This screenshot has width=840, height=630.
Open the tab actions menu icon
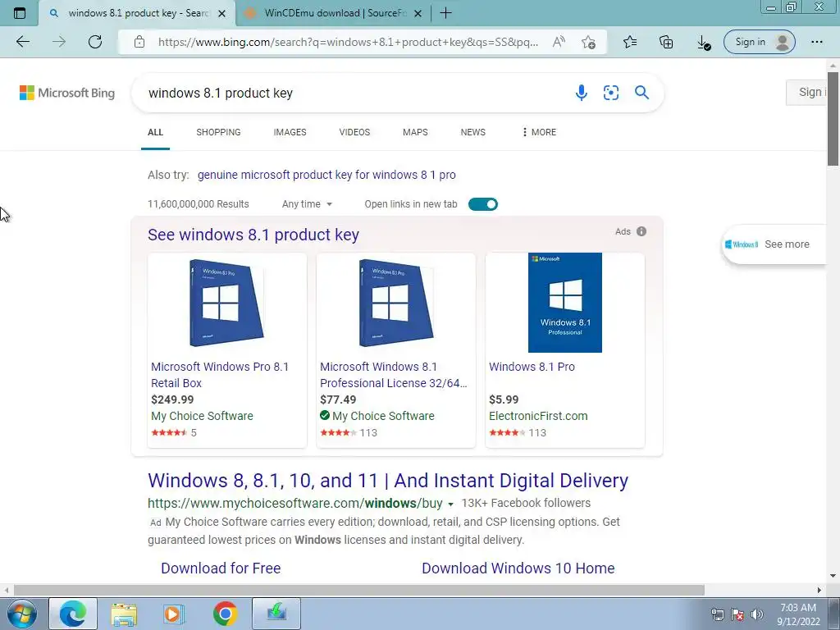20,13
